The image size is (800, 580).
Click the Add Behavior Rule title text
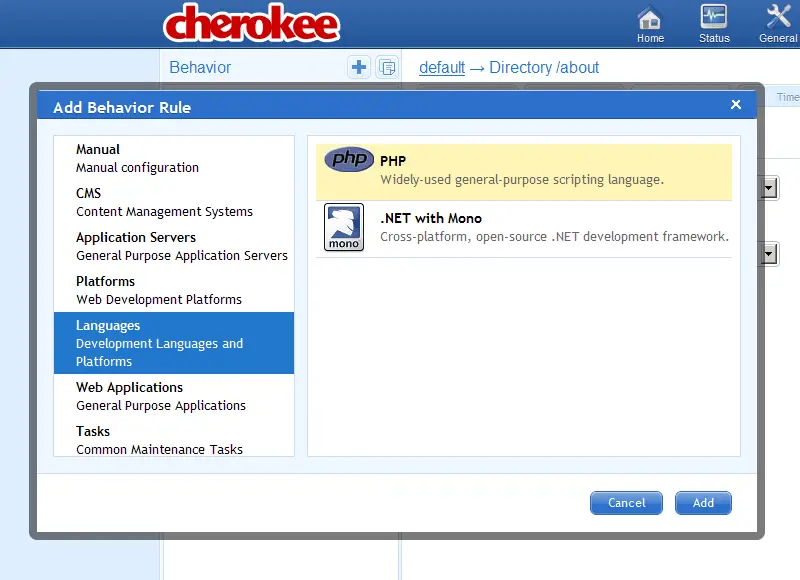pos(122,108)
